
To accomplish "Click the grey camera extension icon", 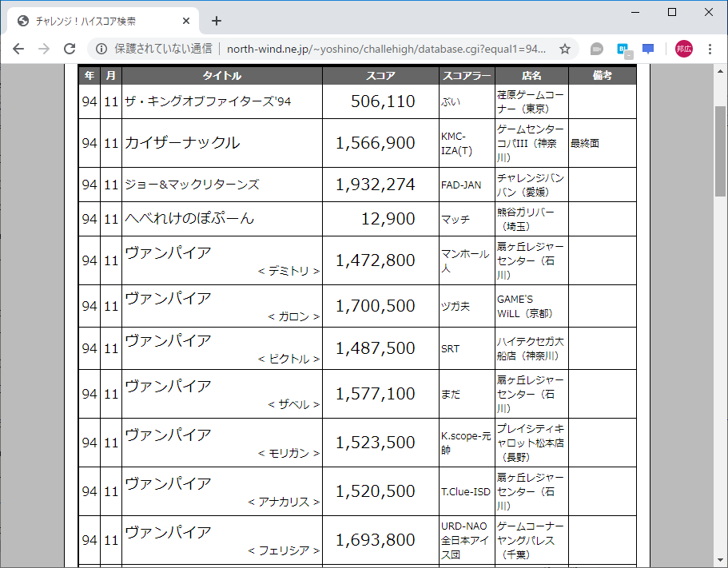I will tap(596, 48).
